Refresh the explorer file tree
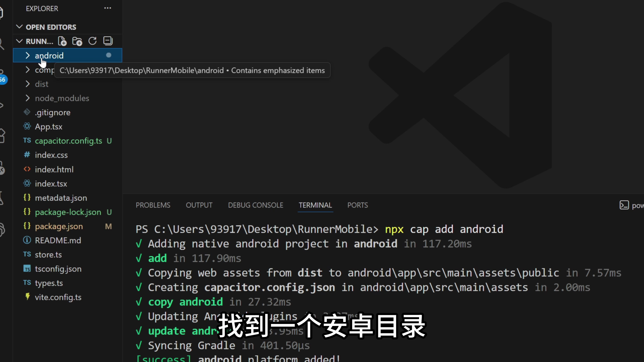This screenshot has height=362, width=644. tap(93, 41)
